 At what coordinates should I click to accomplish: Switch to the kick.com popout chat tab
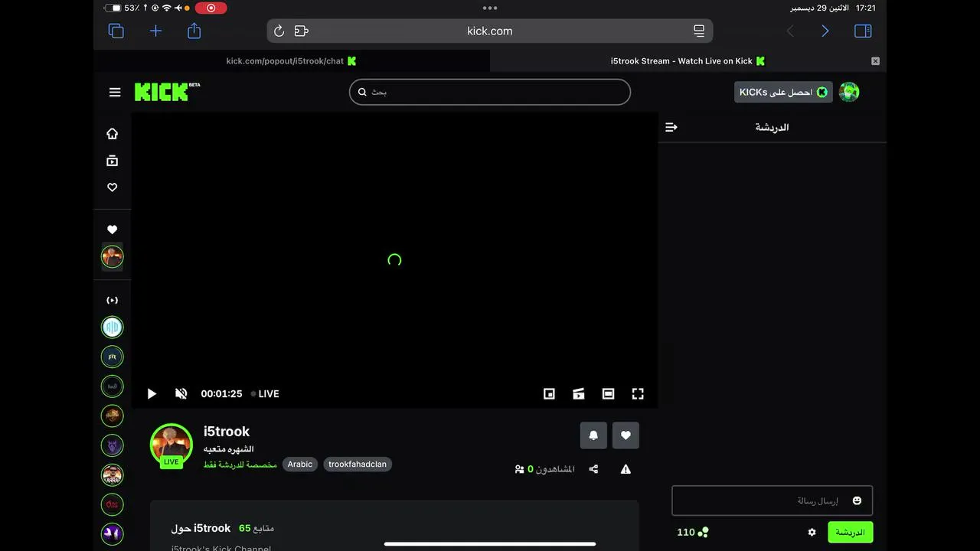(x=291, y=61)
